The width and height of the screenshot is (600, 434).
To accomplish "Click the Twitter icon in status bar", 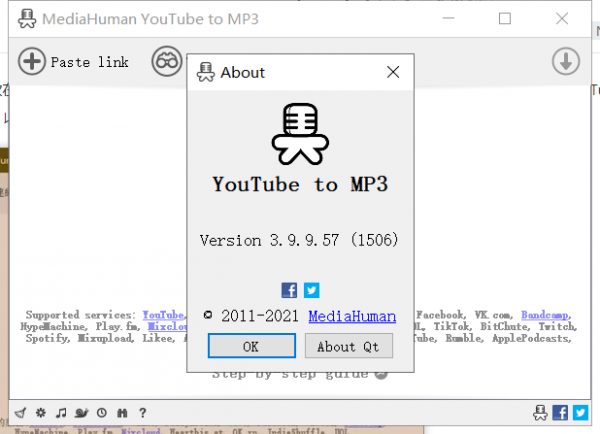I will pyautogui.click(x=580, y=413).
